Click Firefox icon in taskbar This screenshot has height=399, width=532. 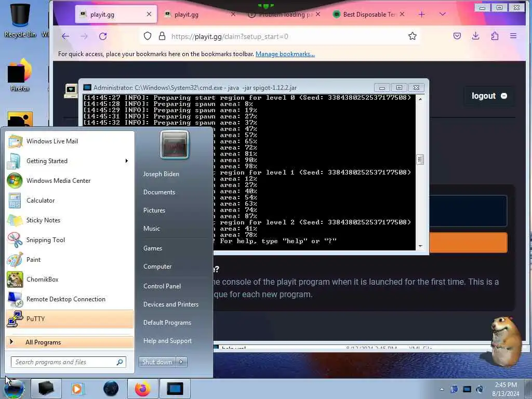142,389
